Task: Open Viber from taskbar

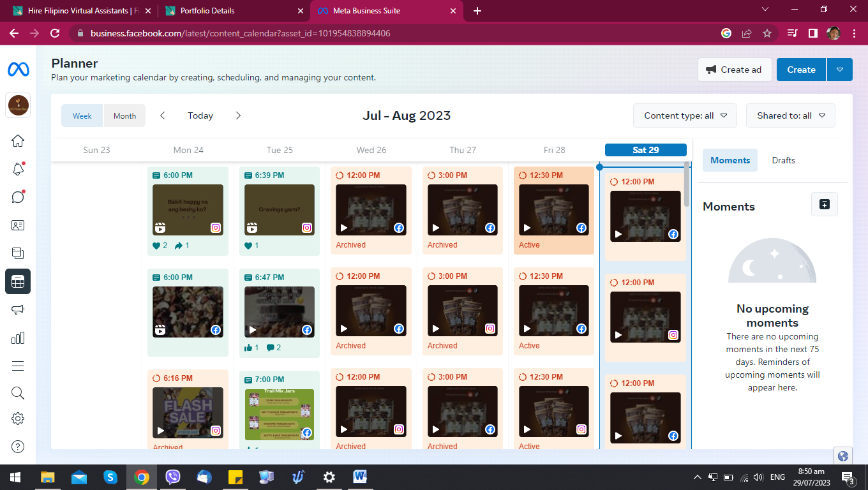Action: tap(173, 477)
